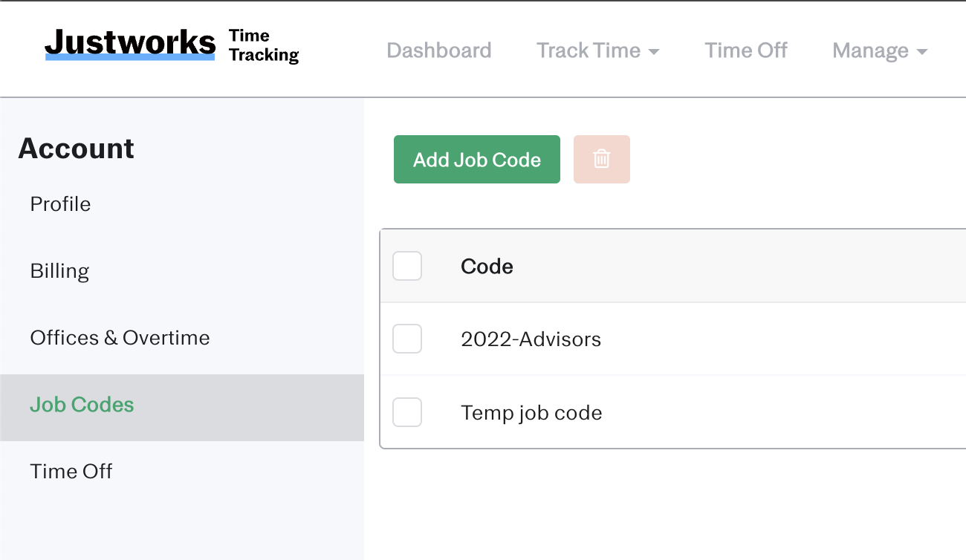Image resolution: width=966 pixels, height=560 pixels.
Task: Click the Justworks logo
Action: pos(130,44)
